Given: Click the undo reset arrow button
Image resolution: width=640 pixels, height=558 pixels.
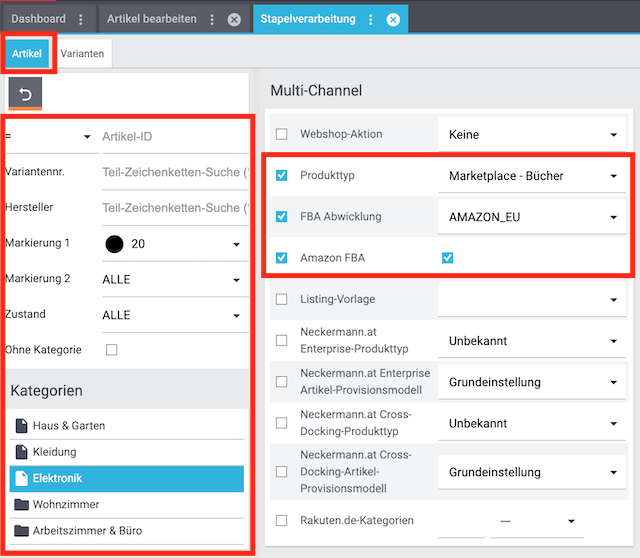Looking at the screenshot, I should click(x=26, y=94).
